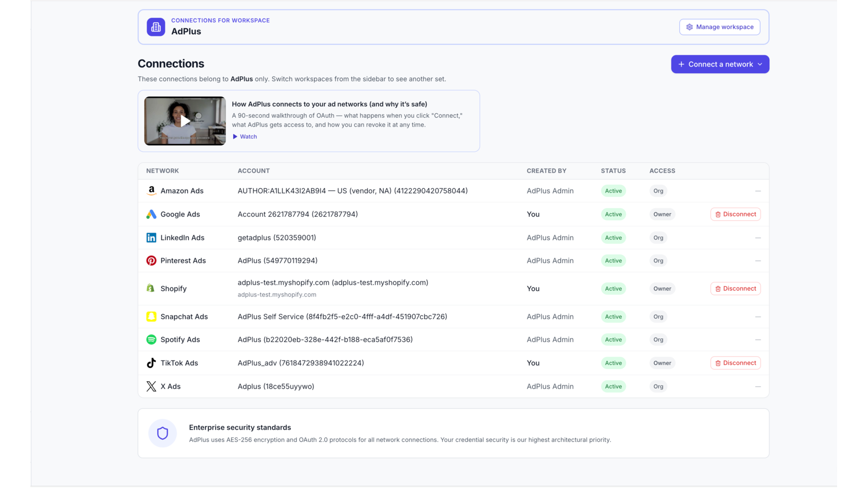Click the AdPlus (549770119294) Pinterest account text

[278, 261]
